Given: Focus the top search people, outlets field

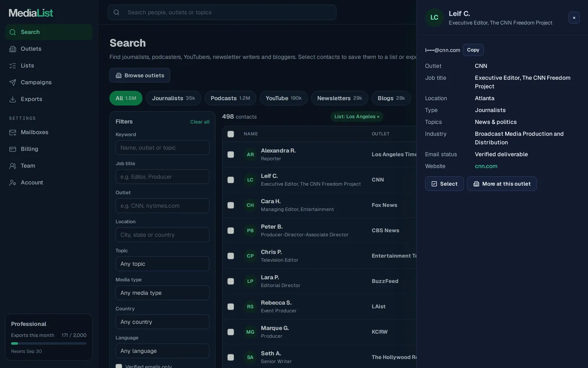Looking at the screenshot, I should coord(222,12).
